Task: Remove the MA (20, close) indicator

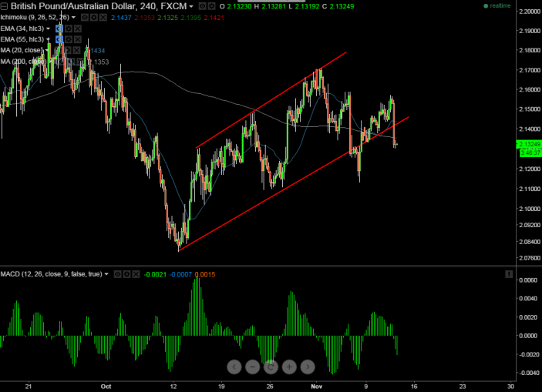Action: click(x=77, y=50)
